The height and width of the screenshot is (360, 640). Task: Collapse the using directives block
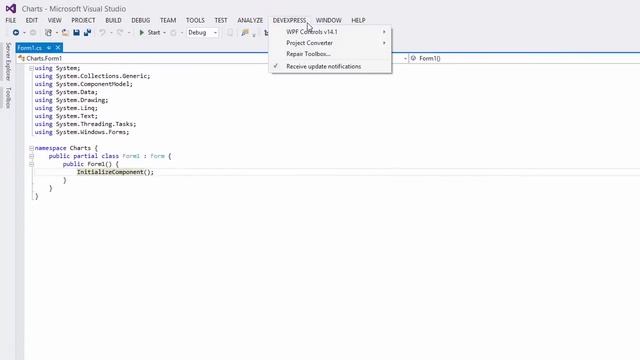point(31,68)
